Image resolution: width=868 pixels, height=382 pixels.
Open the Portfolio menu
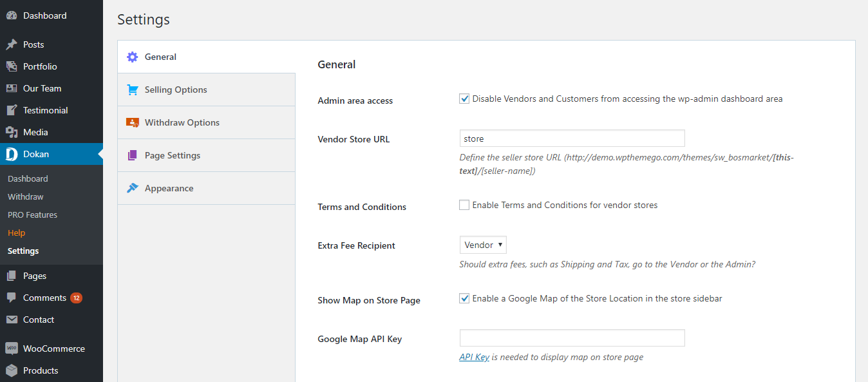[52, 66]
